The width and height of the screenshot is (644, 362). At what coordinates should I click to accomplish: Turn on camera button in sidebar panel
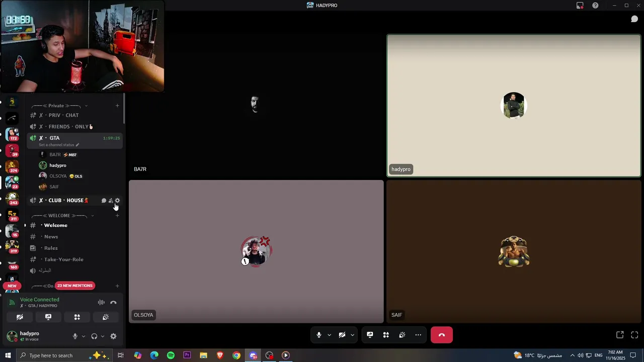pyautogui.click(x=20, y=317)
